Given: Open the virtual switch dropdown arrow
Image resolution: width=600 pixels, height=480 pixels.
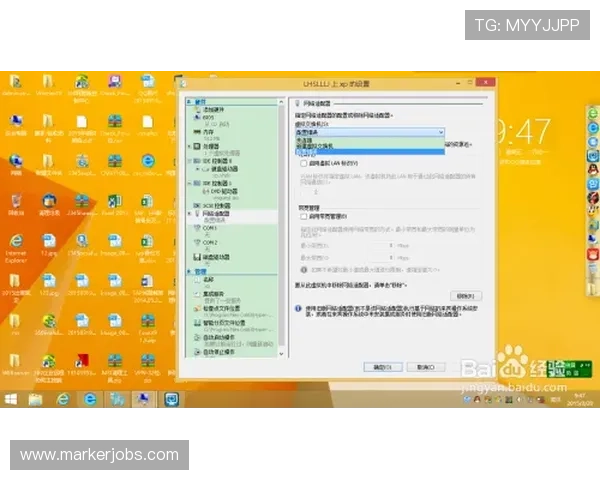Looking at the screenshot, I should (x=441, y=132).
